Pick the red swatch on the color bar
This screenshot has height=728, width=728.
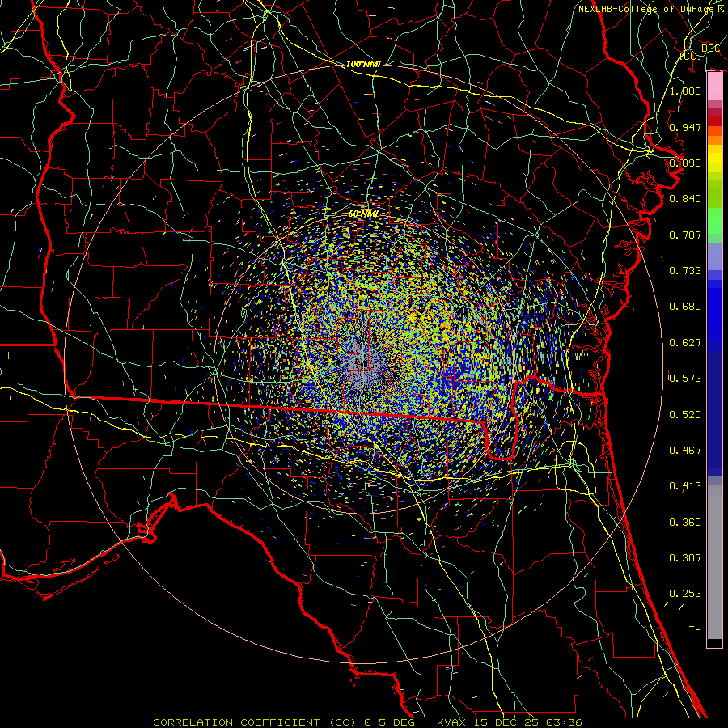[x=714, y=121]
